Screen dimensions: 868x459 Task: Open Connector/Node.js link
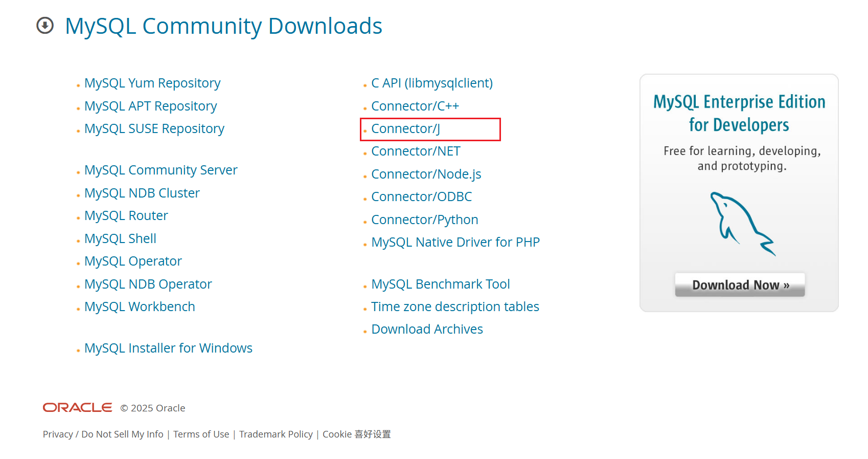426,174
